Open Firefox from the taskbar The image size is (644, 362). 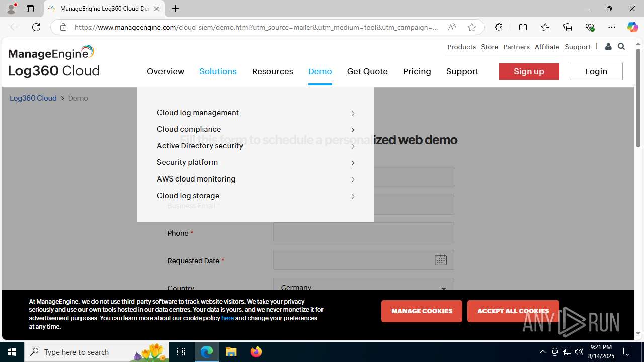pos(256,352)
